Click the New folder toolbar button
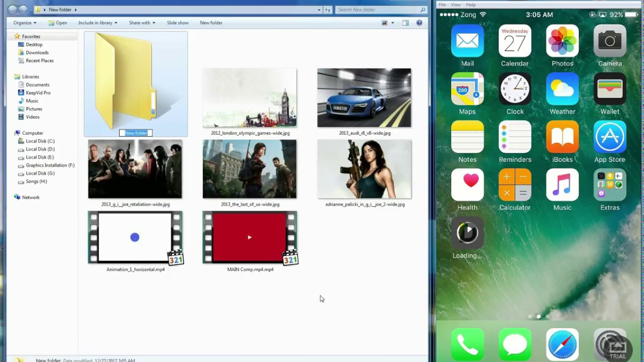 tap(211, 23)
